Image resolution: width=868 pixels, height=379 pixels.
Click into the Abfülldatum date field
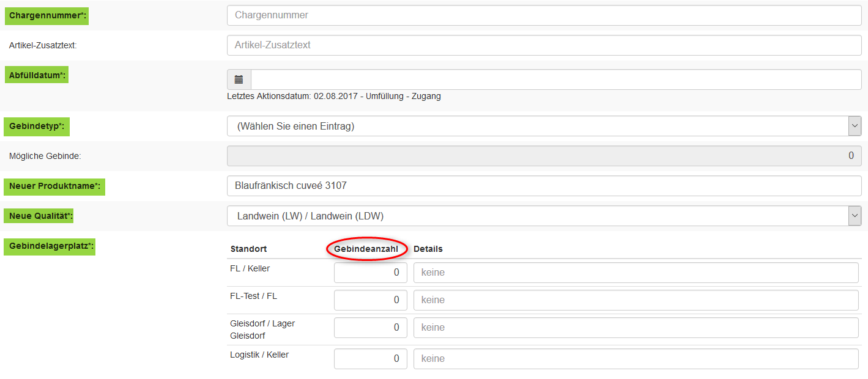pyautogui.click(x=555, y=79)
